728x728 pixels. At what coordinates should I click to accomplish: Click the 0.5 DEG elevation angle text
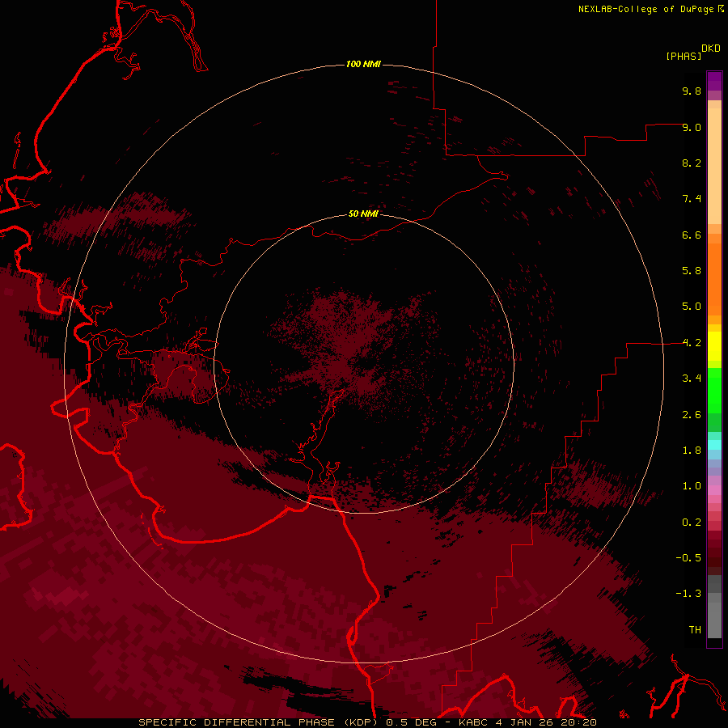(412, 722)
